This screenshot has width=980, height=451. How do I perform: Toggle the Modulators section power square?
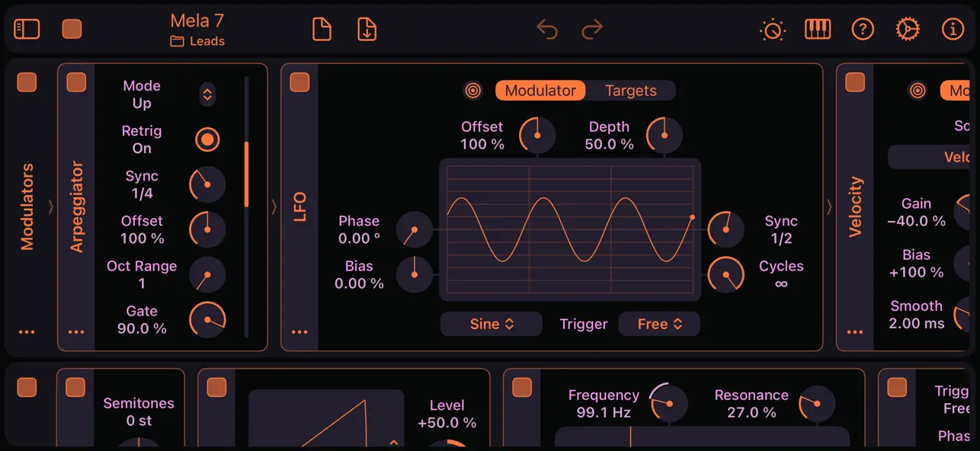click(x=27, y=82)
